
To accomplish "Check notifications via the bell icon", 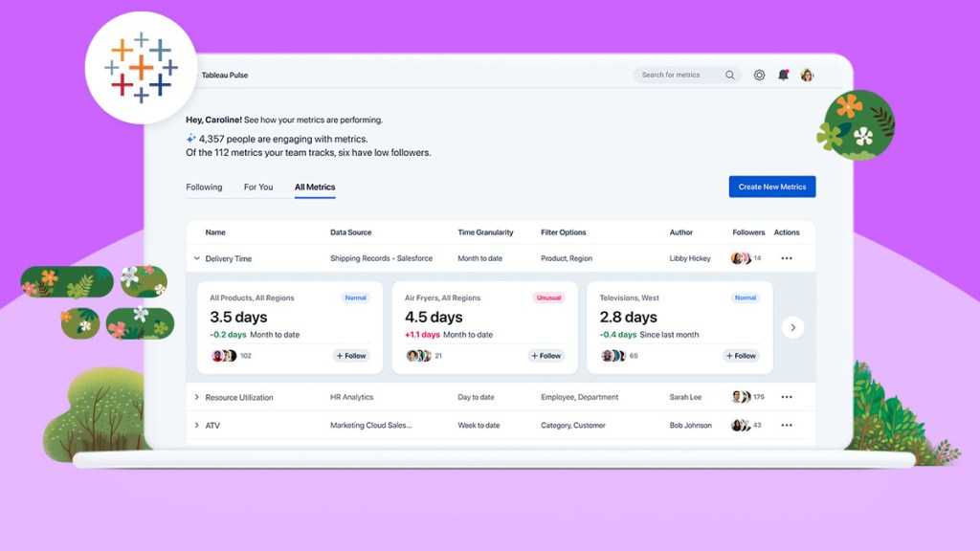I will (x=783, y=75).
